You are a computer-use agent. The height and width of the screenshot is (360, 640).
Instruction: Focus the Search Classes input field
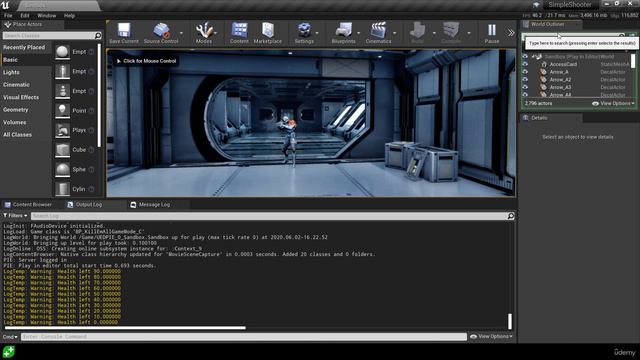tap(49, 36)
